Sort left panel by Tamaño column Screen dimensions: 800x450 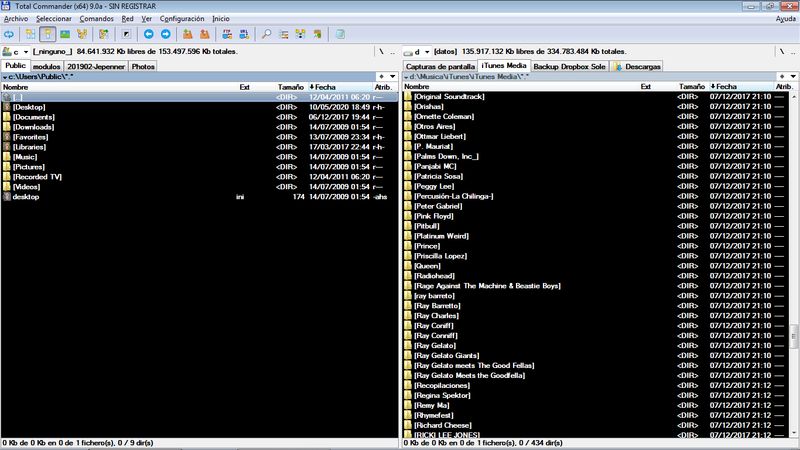tap(290, 87)
